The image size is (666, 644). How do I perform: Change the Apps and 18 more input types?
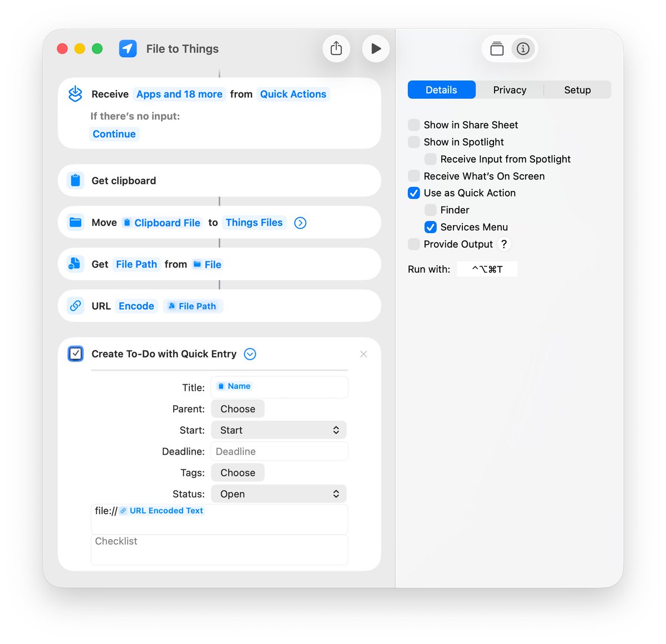click(179, 94)
